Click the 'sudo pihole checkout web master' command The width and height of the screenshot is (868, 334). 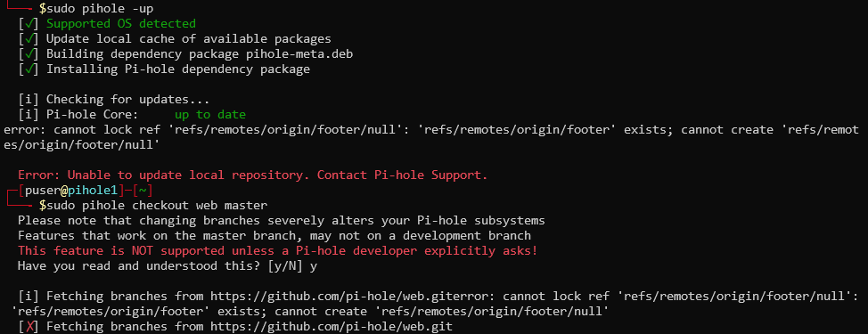click(x=157, y=206)
